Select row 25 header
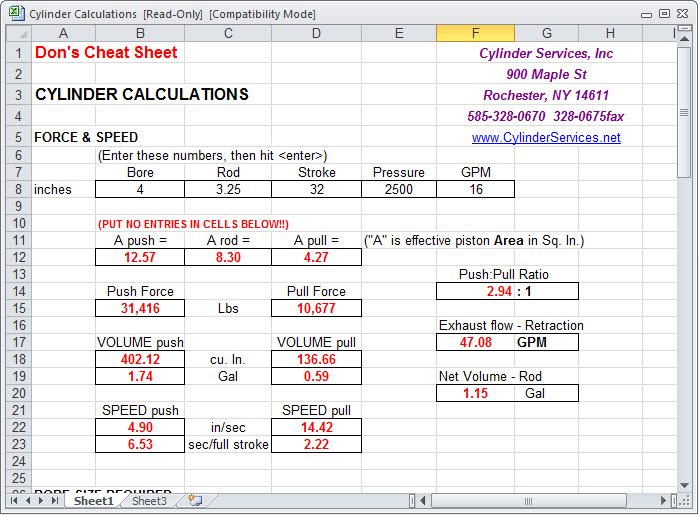 [x=19, y=478]
